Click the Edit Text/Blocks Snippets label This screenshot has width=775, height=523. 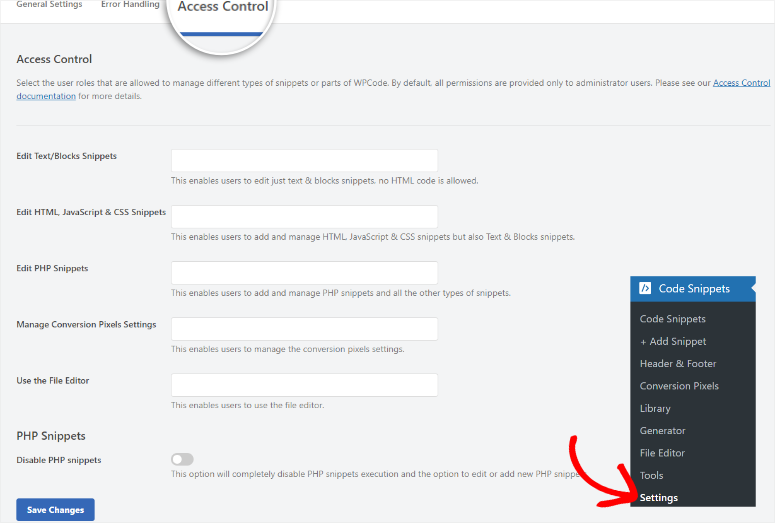(66, 156)
